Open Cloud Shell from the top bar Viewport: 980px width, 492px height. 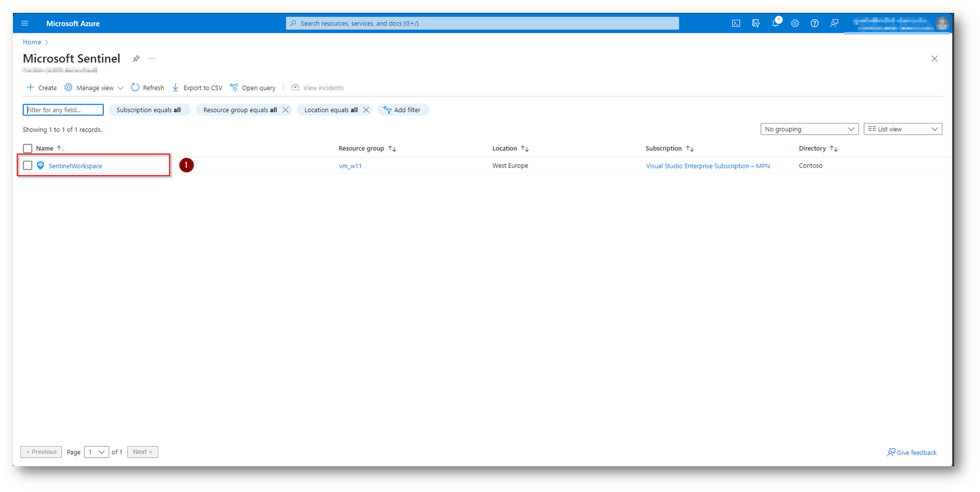(x=736, y=23)
